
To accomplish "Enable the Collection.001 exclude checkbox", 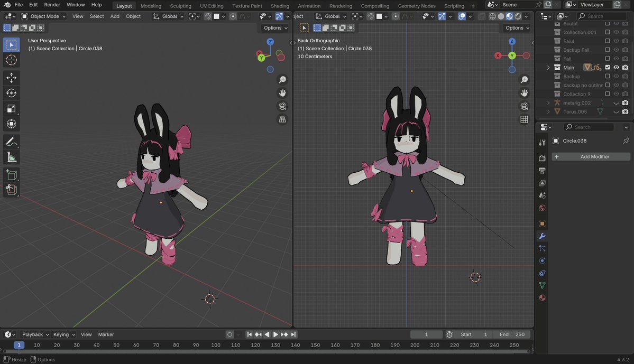I will (x=608, y=32).
